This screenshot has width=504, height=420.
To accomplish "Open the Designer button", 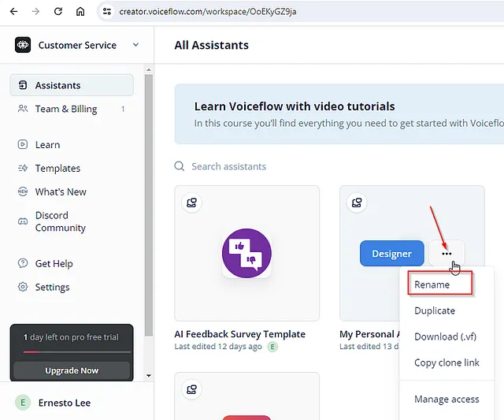I will click(392, 254).
